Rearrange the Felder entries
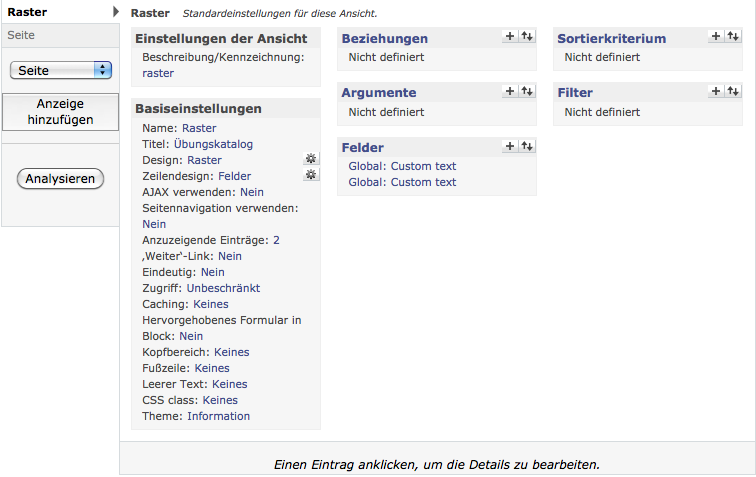Screen dimensions: 756x477 coord(527,146)
